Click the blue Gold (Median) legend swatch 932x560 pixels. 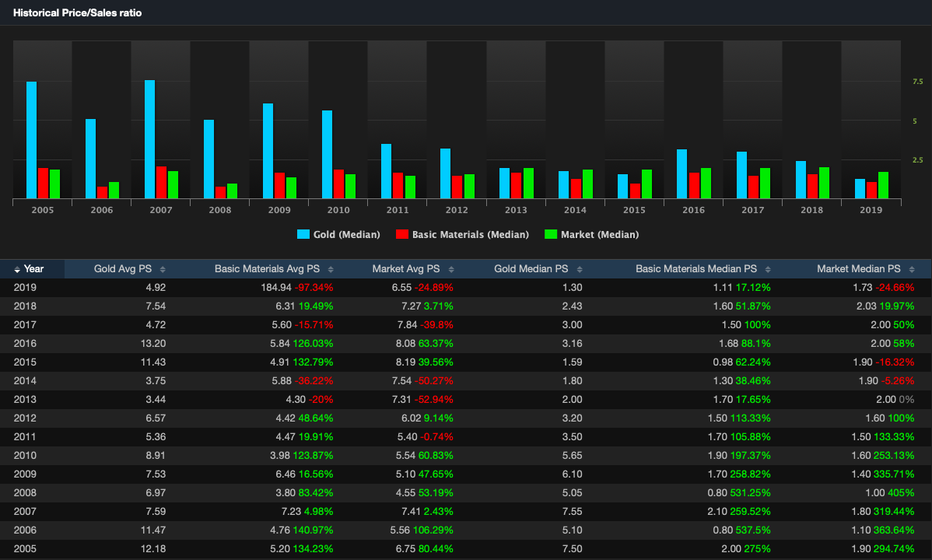(303, 234)
